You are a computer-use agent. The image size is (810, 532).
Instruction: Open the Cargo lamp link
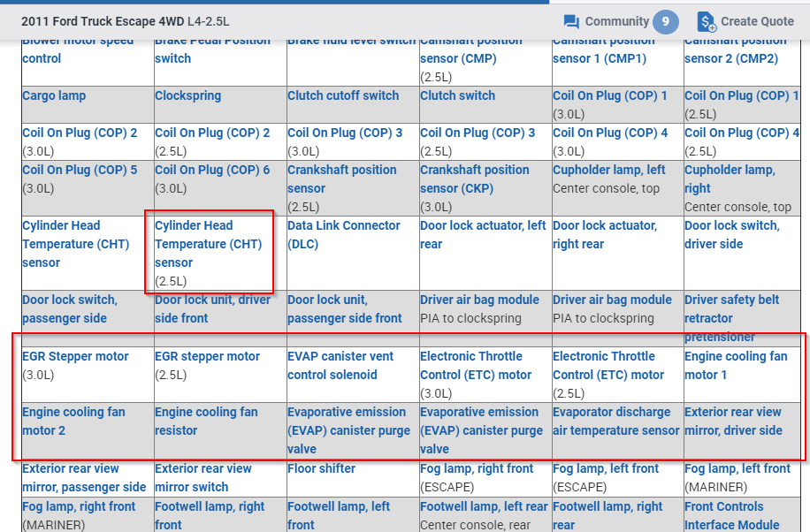pyautogui.click(x=54, y=95)
